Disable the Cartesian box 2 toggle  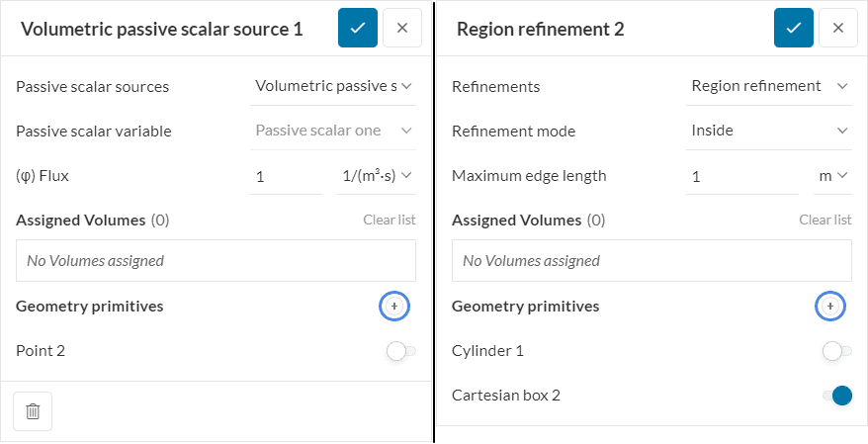click(x=836, y=397)
